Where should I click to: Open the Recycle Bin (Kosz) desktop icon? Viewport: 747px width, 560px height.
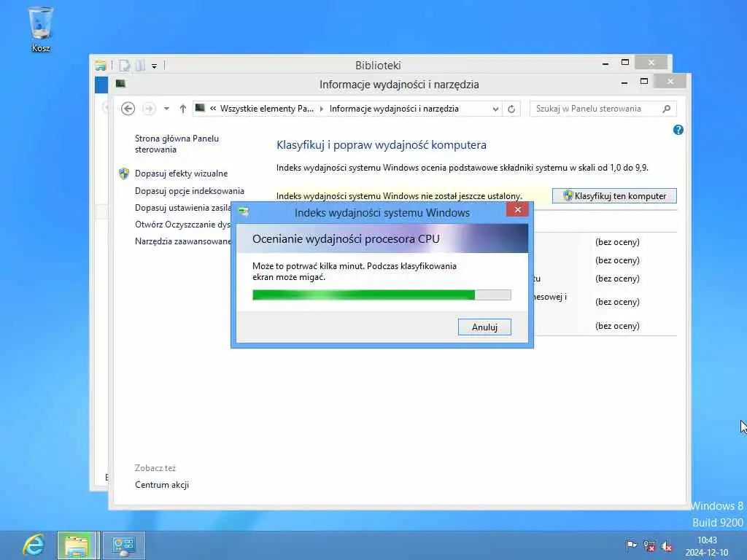(41, 28)
